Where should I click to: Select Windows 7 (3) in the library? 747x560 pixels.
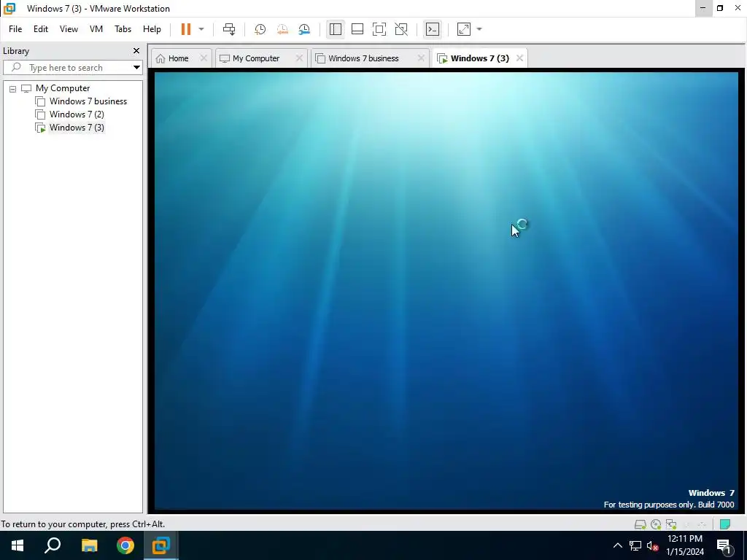pos(77,128)
